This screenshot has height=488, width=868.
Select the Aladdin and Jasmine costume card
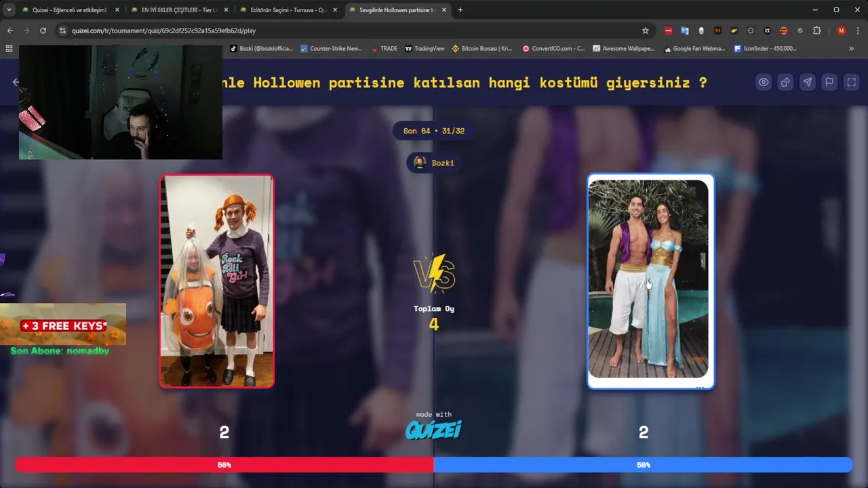pos(650,281)
